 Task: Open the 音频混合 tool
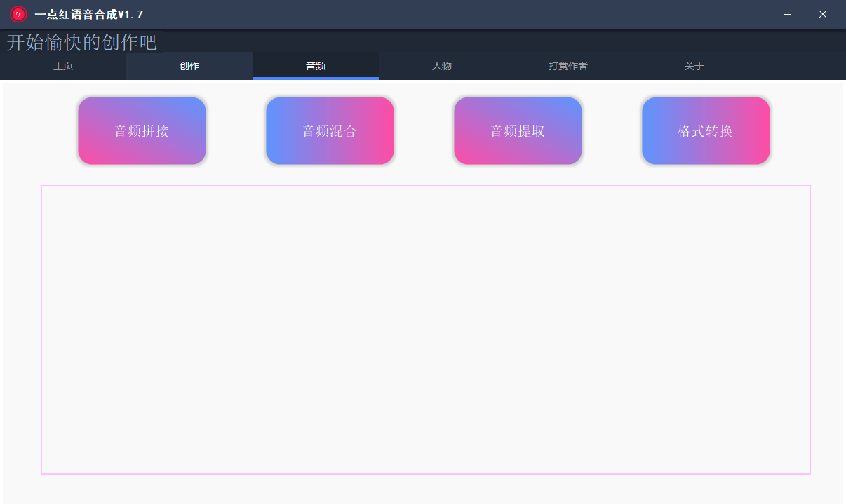coord(330,131)
